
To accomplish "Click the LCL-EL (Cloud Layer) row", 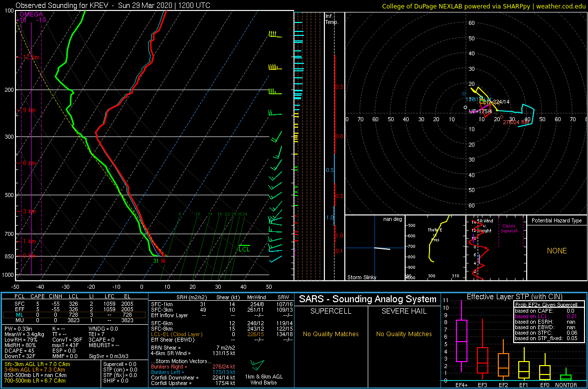I will [x=220, y=334].
